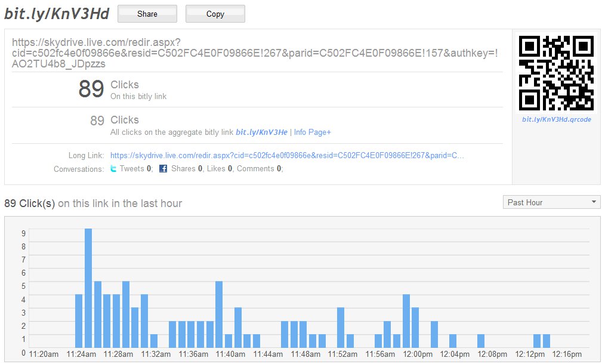Click the 11:40am axis label

230,354
